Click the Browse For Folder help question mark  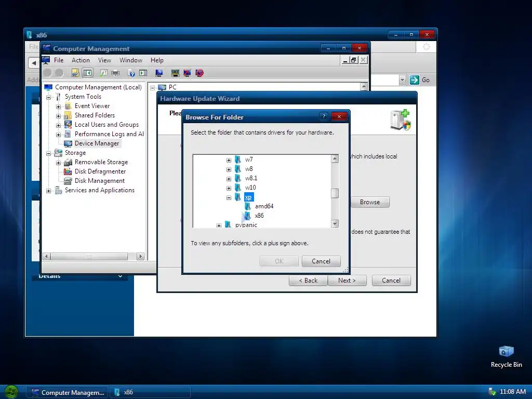324,116
